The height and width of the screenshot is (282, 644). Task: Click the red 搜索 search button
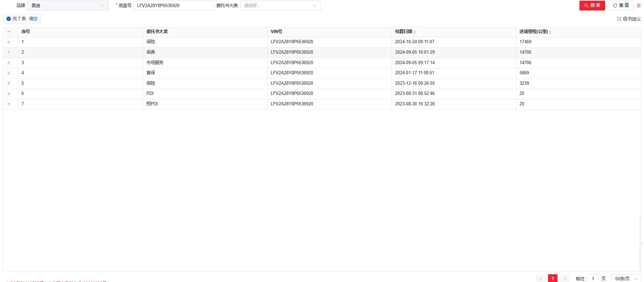tap(592, 5)
